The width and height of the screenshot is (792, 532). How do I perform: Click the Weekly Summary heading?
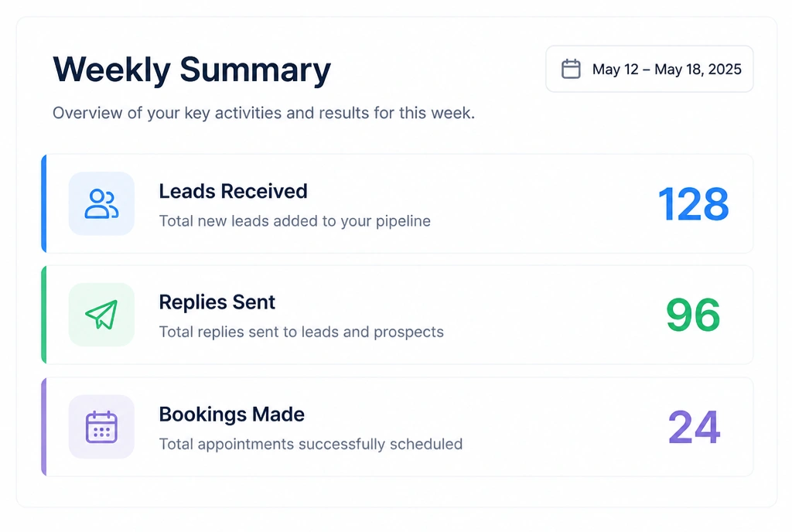(192, 69)
